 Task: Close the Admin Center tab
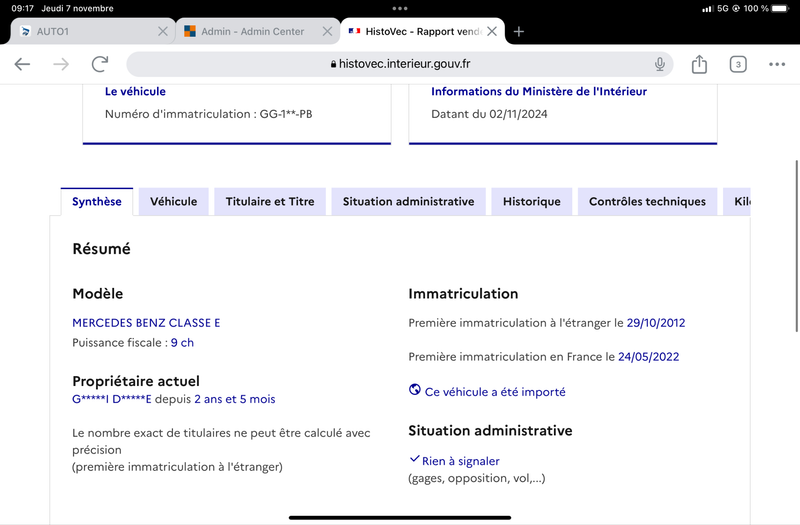click(x=328, y=32)
